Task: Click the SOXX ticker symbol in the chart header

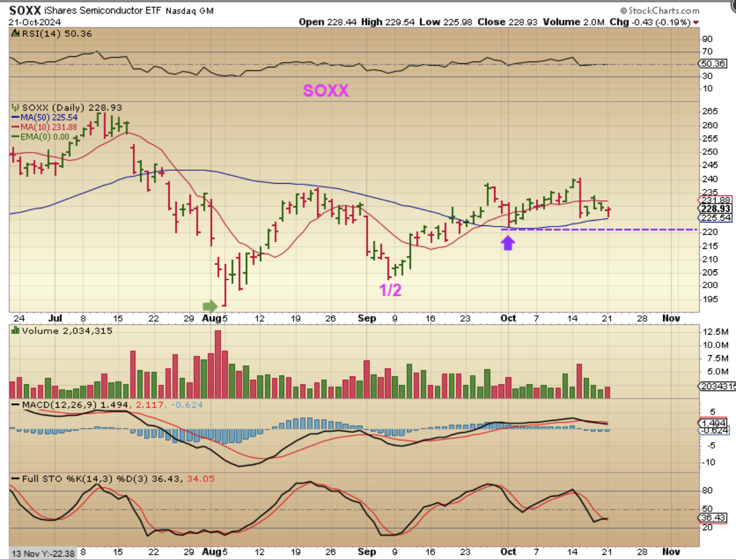Action: pos(25,11)
